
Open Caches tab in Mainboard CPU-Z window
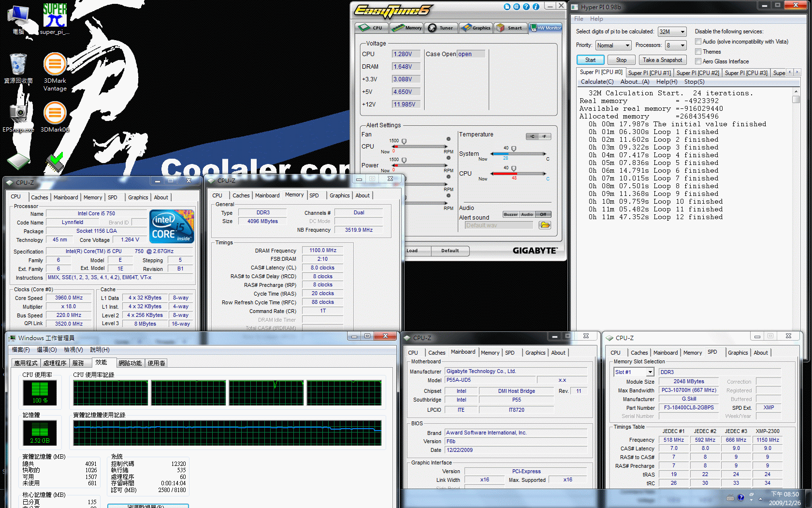coord(436,353)
